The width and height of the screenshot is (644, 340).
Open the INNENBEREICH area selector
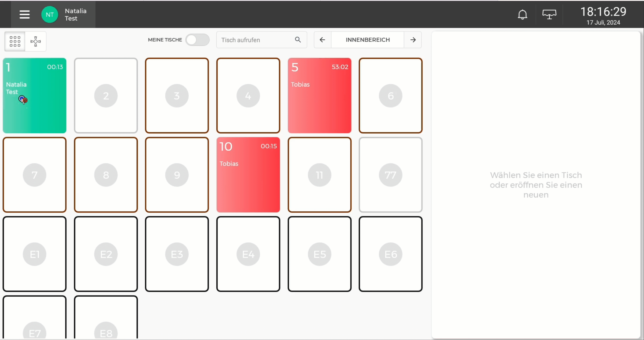coord(368,40)
